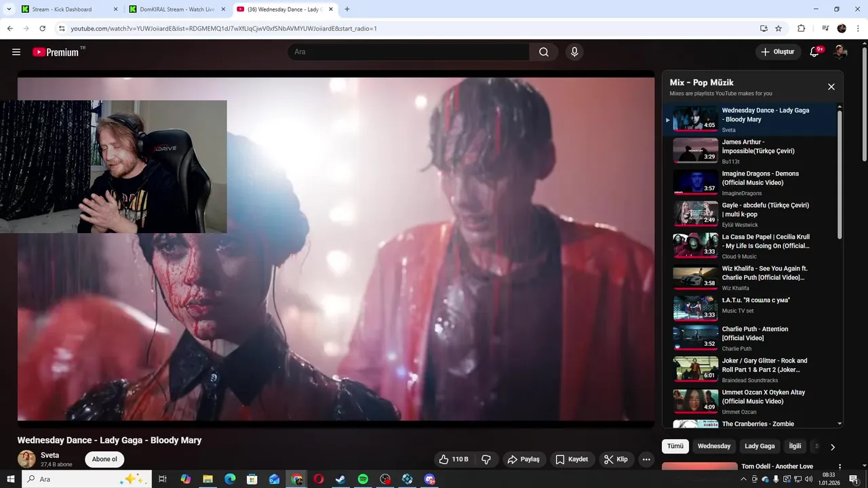Screen dimensions: 868x488
Task: Open File Explorer from taskbar
Action: click(208, 479)
